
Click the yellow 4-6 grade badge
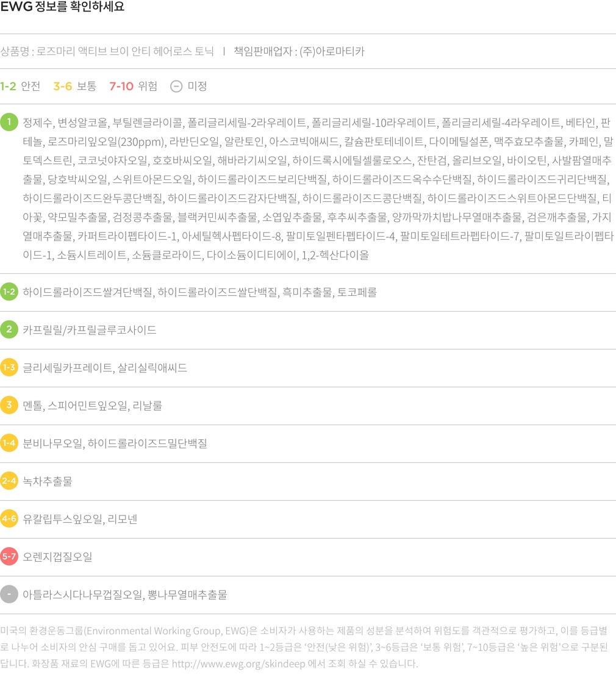pyautogui.click(x=9, y=519)
